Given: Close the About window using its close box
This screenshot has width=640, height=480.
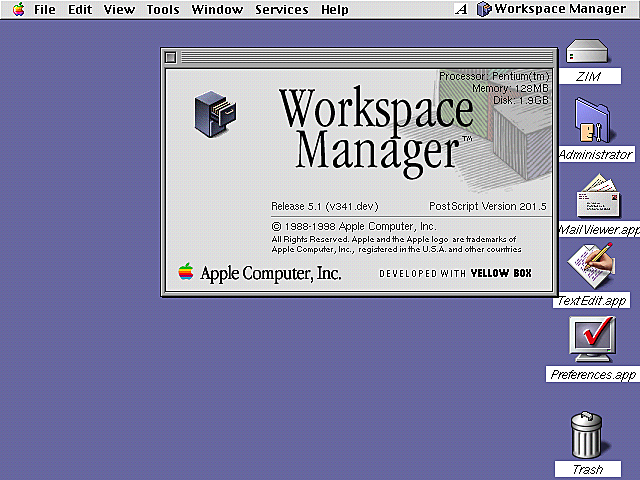Looking at the screenshot, I should [x=171, y=58].
